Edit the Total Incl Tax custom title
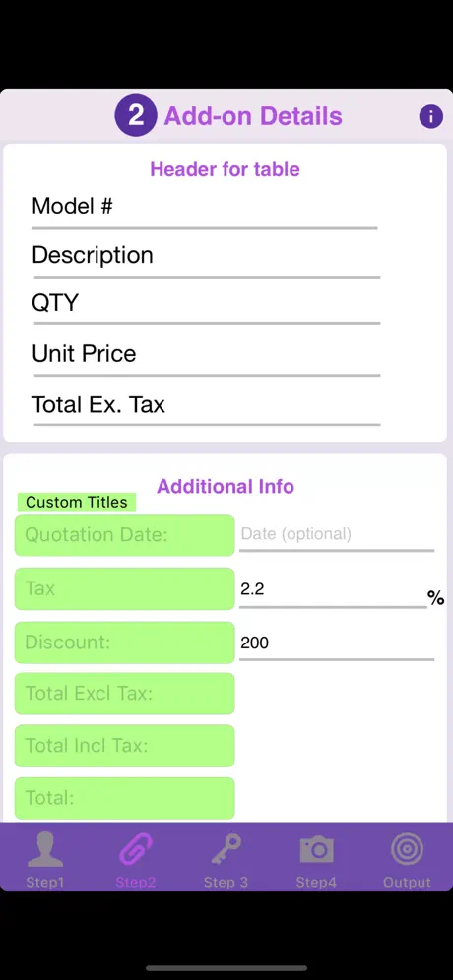Image resolution: width=453 pixels, height=980 pixels. tap(124, 746)
